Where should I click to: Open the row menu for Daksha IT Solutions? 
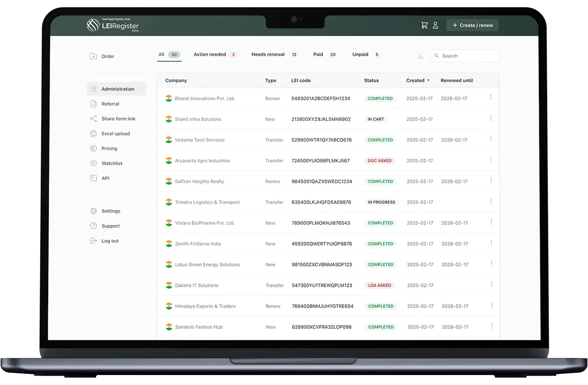point(491,285)
